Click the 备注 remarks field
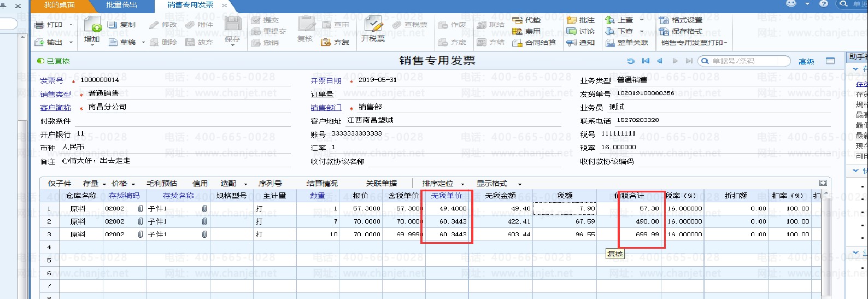 175,161
